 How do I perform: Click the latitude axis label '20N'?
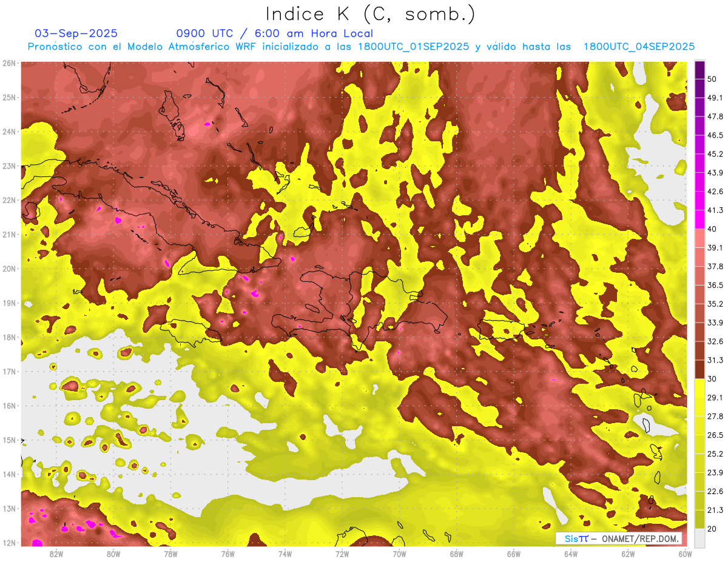[9, 269]
